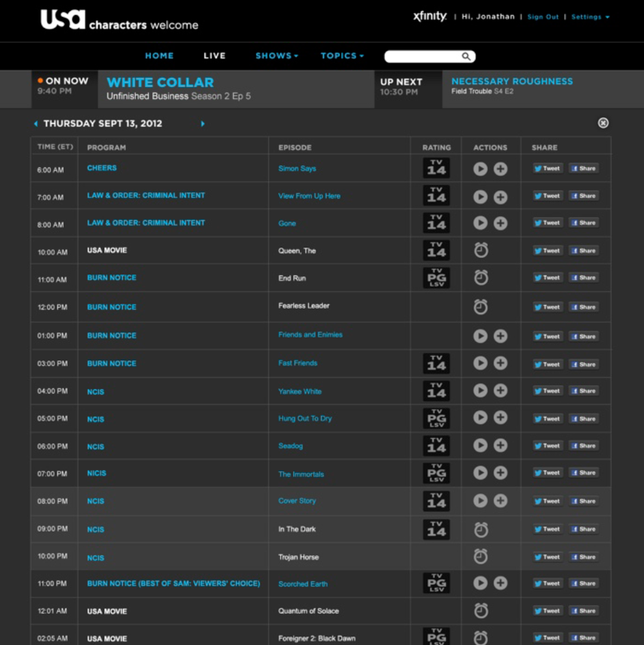Add Cheers Simon Says with plus icon
This screenshot has height=645, width=644.
pos(500,169)
